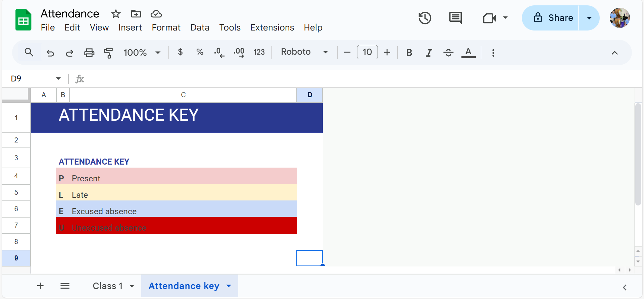Select the Attendance key tab
Viewport: 644px width, 299px height.
(x=184, y=286)
